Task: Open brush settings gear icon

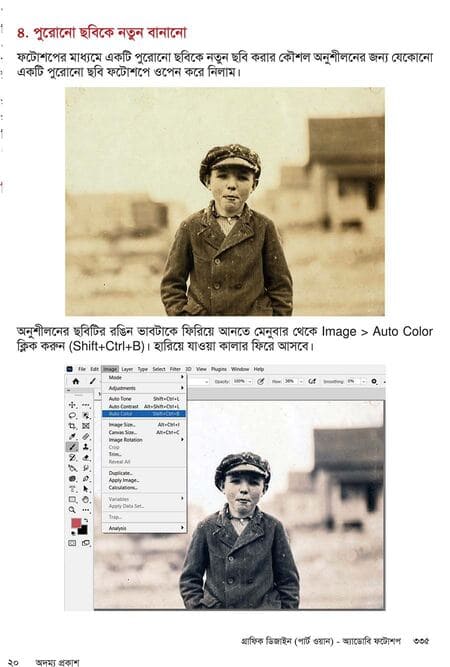Action: tap(374, 381)
